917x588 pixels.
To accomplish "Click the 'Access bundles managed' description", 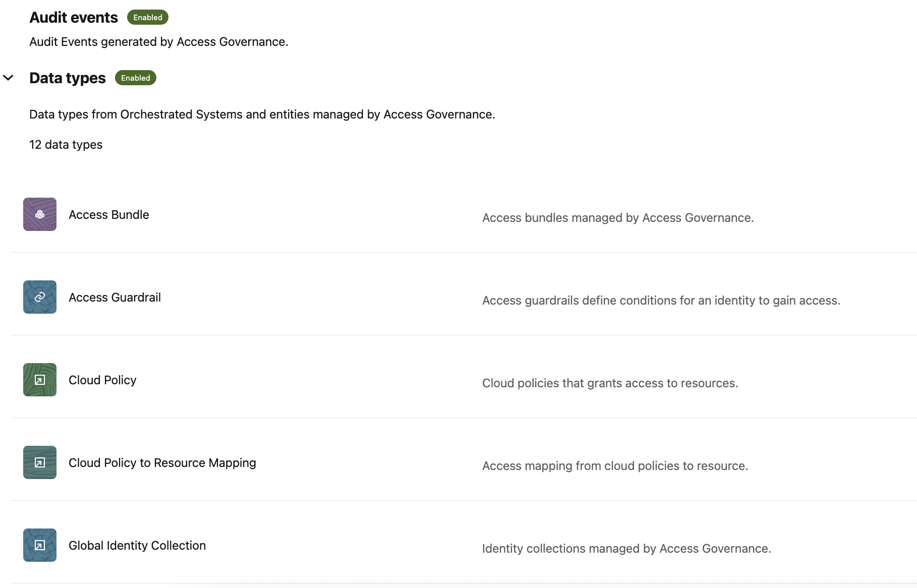I will click(x=618, y=218).
